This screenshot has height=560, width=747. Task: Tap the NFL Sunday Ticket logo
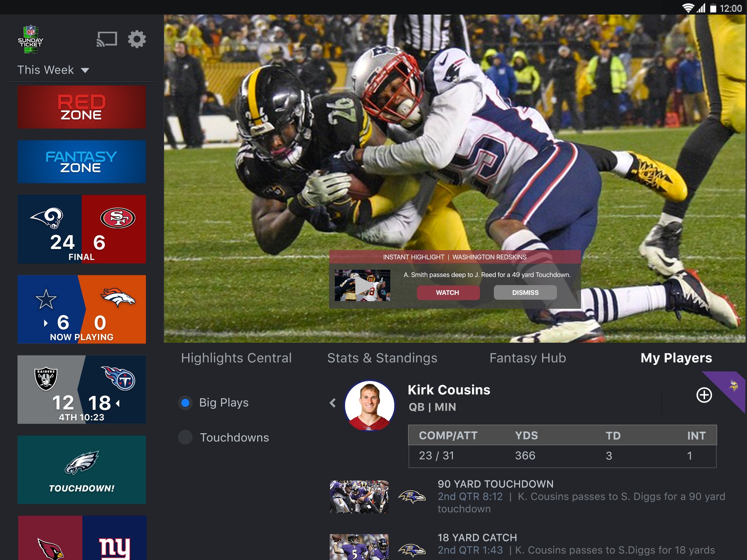tap(31, 39)
